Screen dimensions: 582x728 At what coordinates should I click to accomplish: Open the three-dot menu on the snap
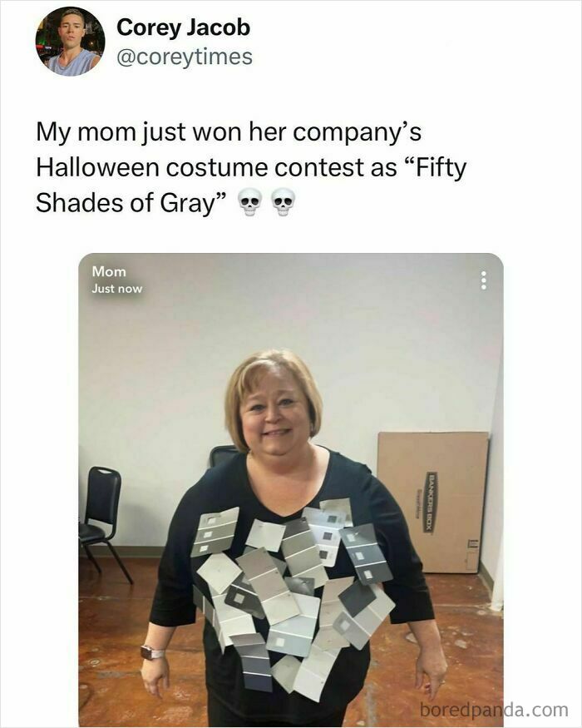click(x=484, y=280)
